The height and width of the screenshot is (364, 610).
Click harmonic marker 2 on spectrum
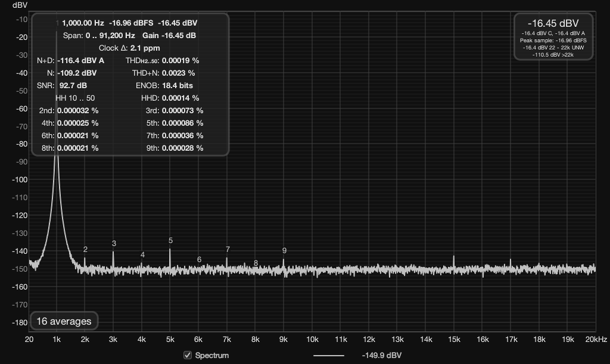click(x=85, y=250)
